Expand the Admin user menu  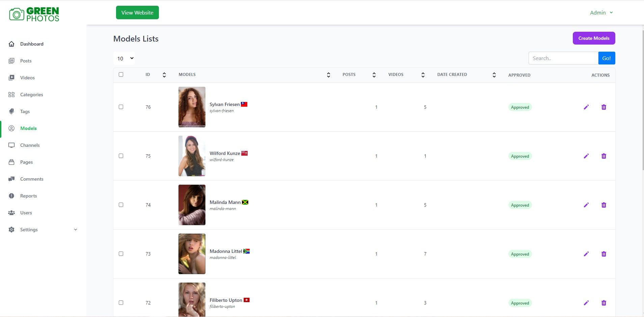coord(601,13)
